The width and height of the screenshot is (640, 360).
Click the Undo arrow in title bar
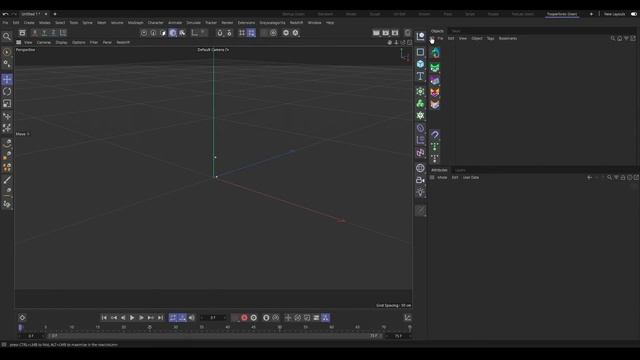point(5,14)
